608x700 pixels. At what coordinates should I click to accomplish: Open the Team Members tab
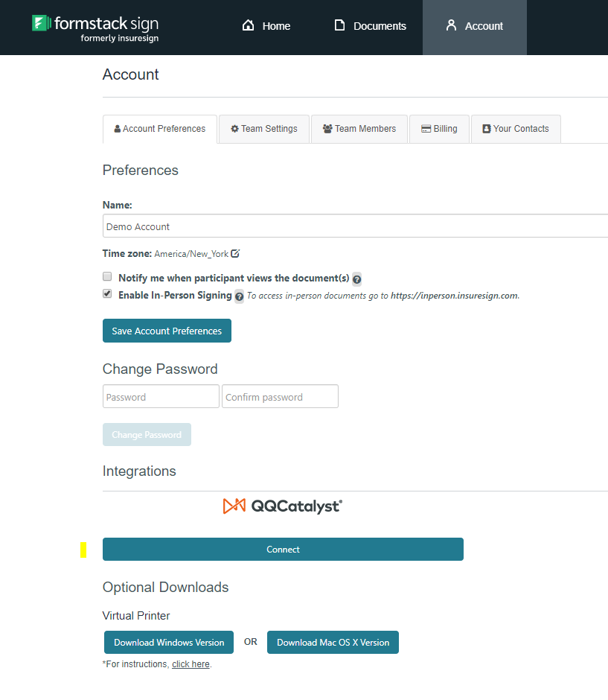(359, 129)
